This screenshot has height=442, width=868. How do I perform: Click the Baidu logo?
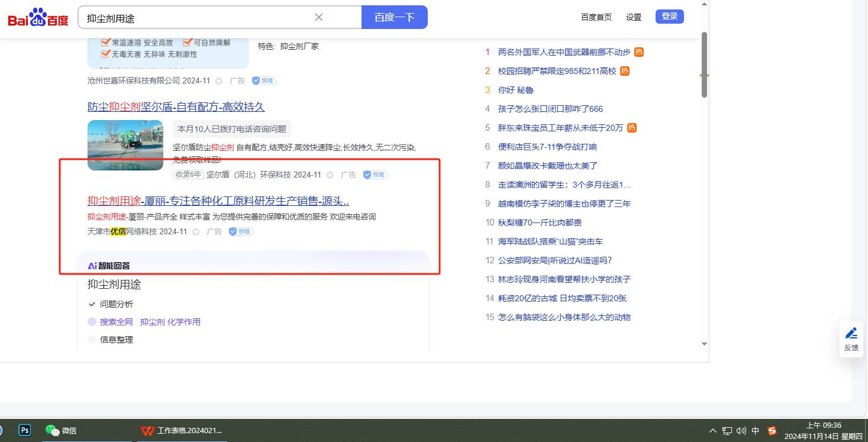point(38,18)
